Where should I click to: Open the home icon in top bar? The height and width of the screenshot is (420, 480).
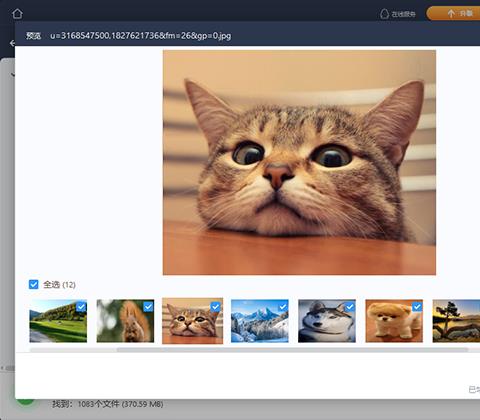click(17, 14)
